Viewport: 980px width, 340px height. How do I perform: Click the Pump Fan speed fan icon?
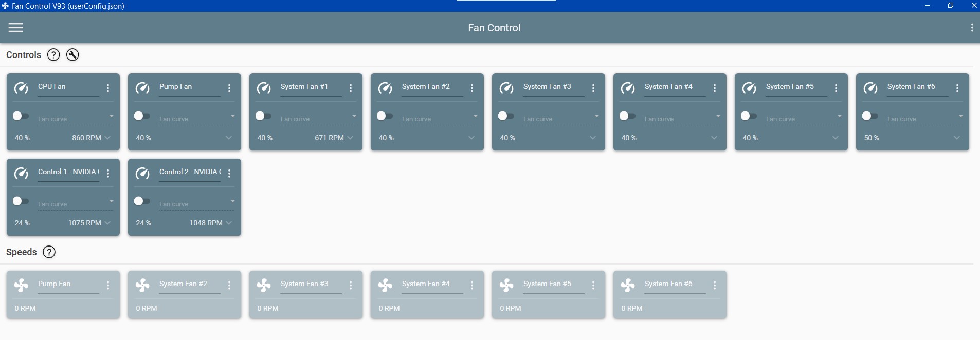21,285
